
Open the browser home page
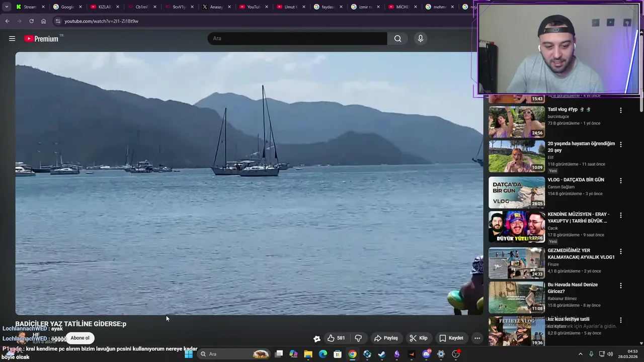43,21
